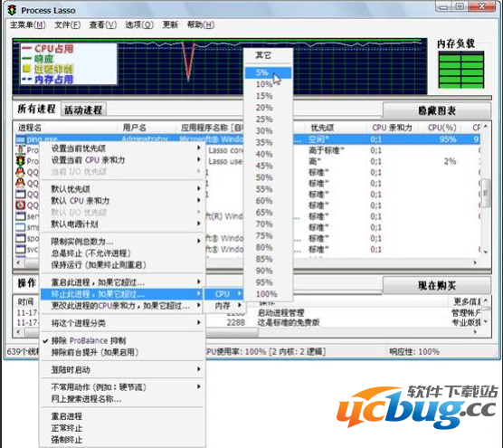
Task: Click the process list scroll-right arrow
Action: (475, 262)
